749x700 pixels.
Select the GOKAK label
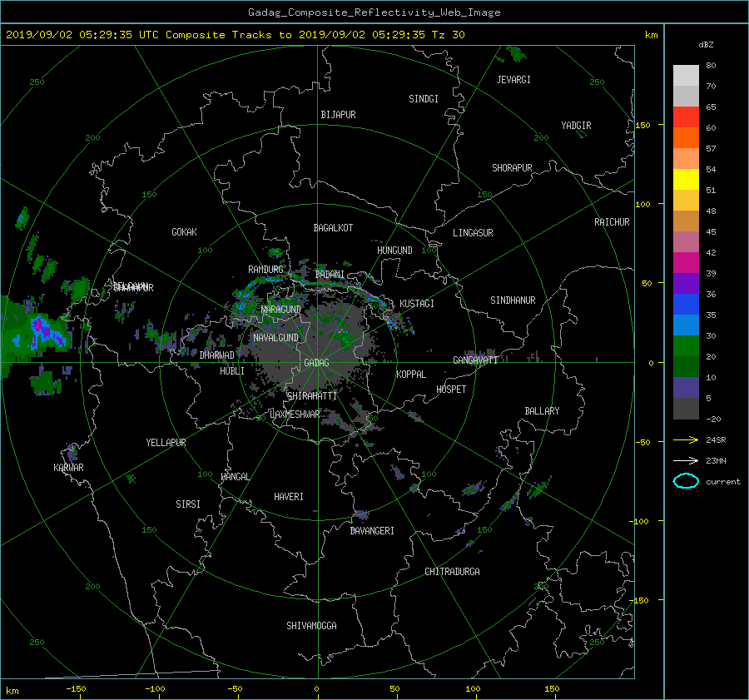(x=185, y=232)
